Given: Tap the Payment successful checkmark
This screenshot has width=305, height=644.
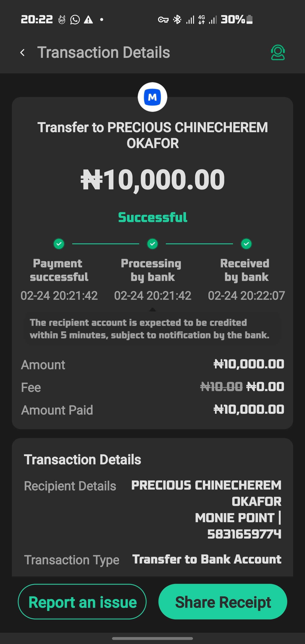Looking at the screenshot, I should tap(59, 244).
